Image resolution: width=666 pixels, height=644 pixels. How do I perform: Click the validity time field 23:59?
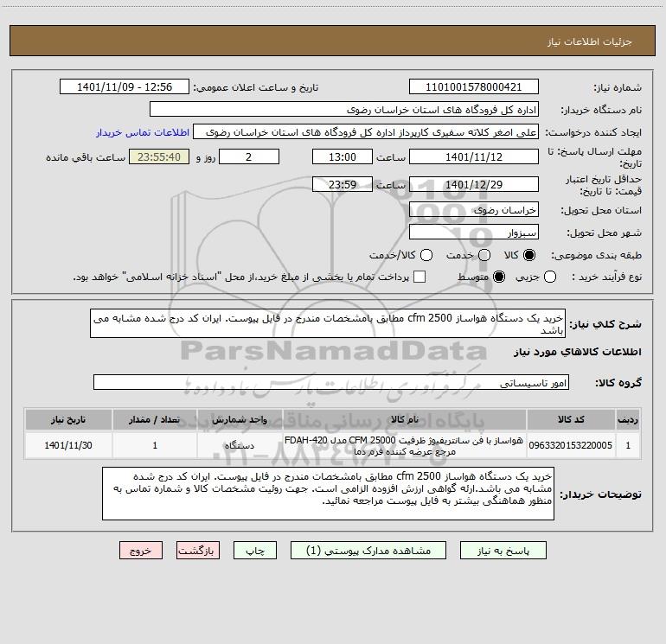pos(343,184)
